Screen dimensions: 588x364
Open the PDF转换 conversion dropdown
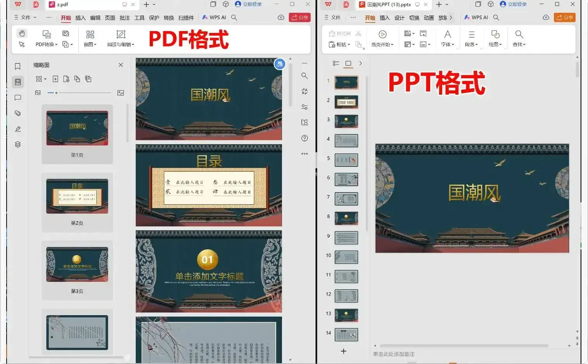point(45,44)
